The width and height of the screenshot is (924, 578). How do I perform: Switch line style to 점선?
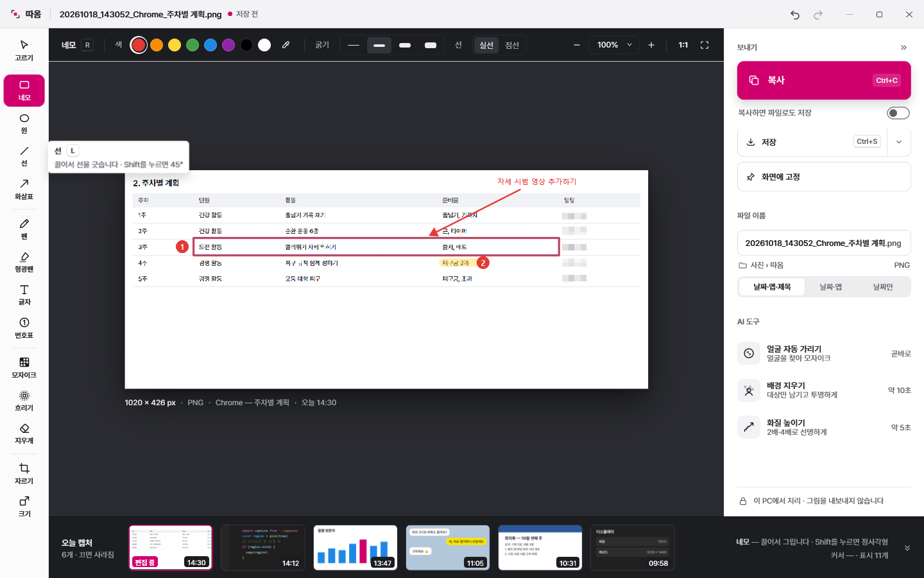pyautogui.click(x=512, y=45)
